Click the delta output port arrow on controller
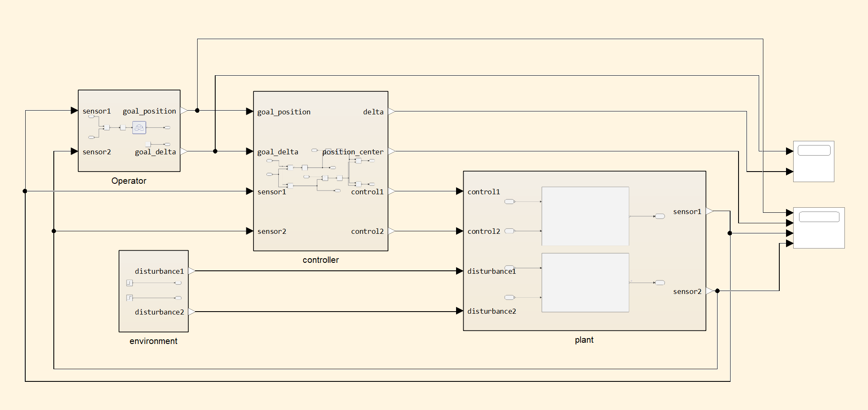The width and height of the screenshot is (868, 410). point(391,111)
